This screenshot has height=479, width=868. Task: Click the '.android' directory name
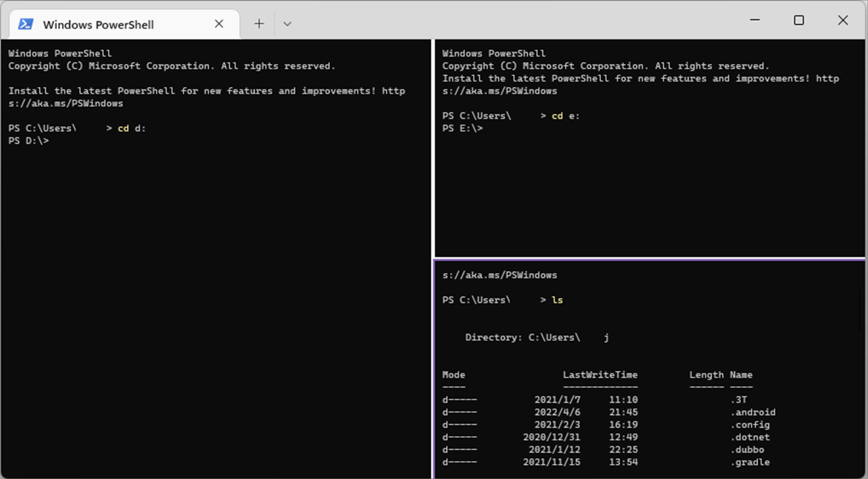click(x=753, y=412)
